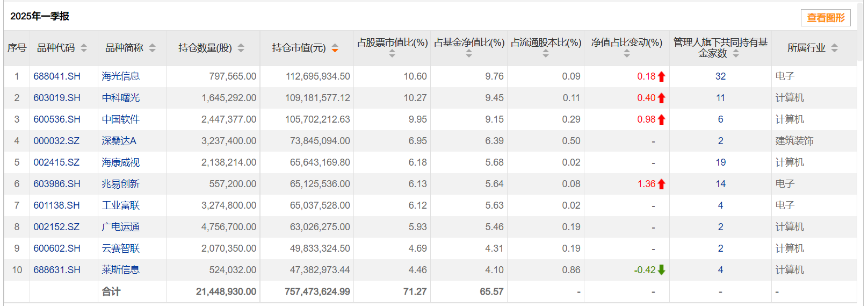868x306 pixels.
Task: Select 海光信息 industry cell 电子
Action: pyautogui.click(x=785, y=76)
